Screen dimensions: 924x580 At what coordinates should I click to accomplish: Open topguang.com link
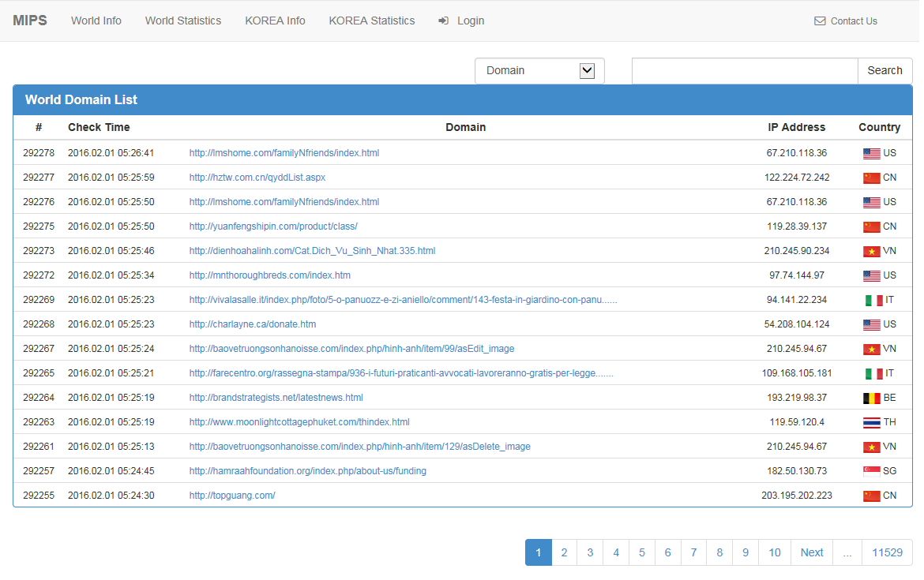(x=232, y=496)
